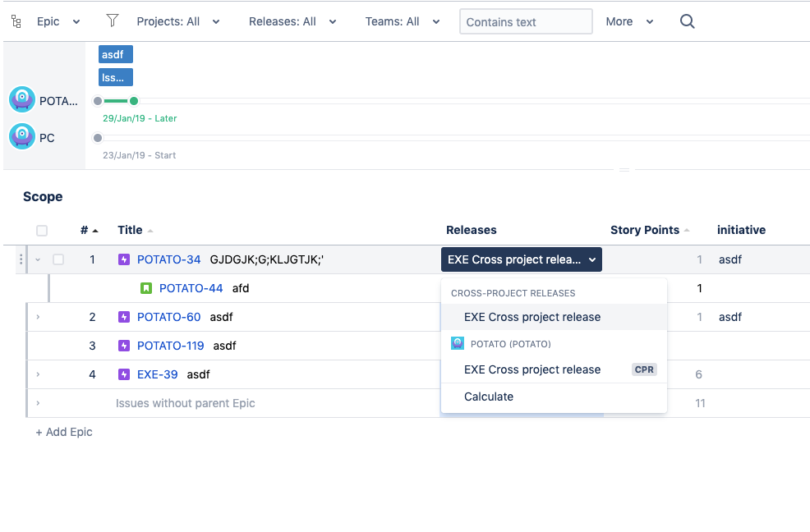Click the Contains text search field
The image size is (810, 532).
pos(525,21)
